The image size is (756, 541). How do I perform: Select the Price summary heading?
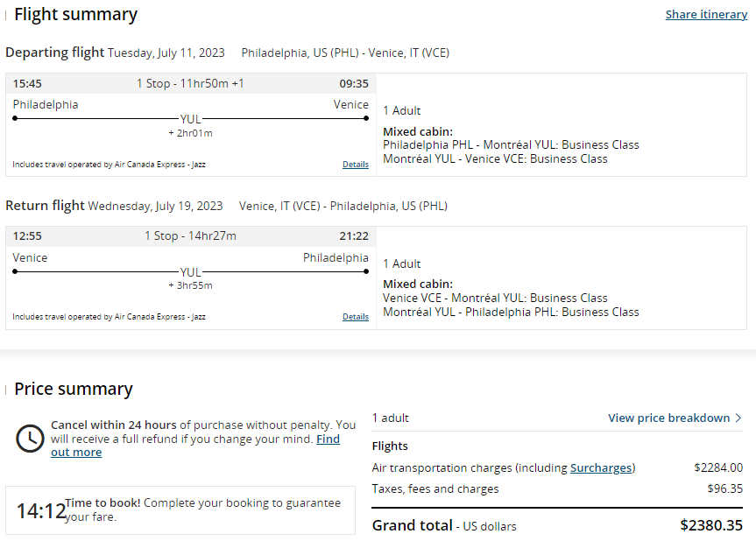pyautogui.click(x=74, y=389)
